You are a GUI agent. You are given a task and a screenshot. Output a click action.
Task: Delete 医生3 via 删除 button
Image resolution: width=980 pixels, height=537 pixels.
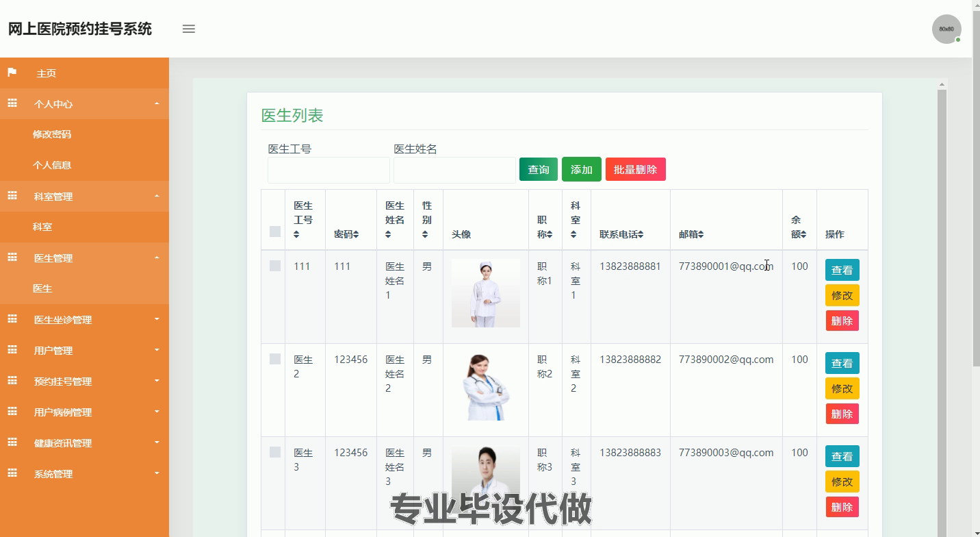click(x=842, y=507)
